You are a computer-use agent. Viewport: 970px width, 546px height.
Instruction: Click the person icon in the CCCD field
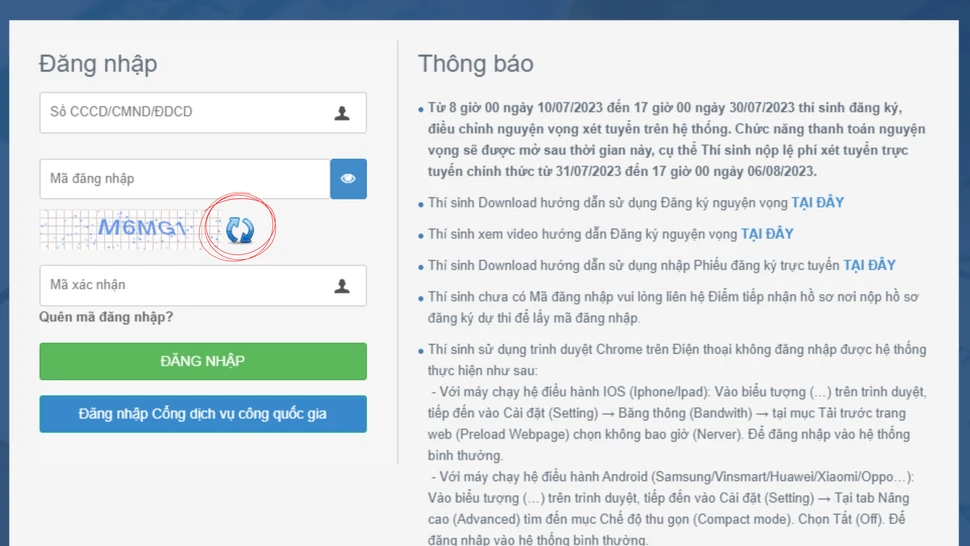(x=342, y=113)
